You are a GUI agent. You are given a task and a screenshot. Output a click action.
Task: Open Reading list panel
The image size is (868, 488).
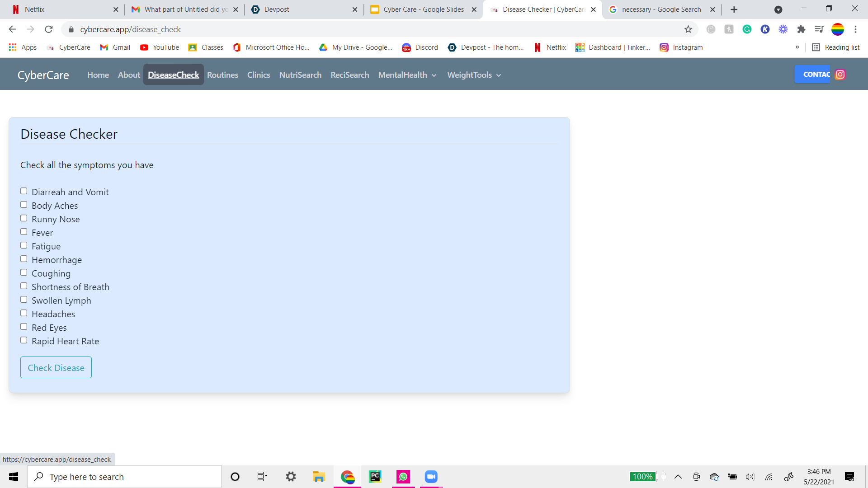point(836,47)
